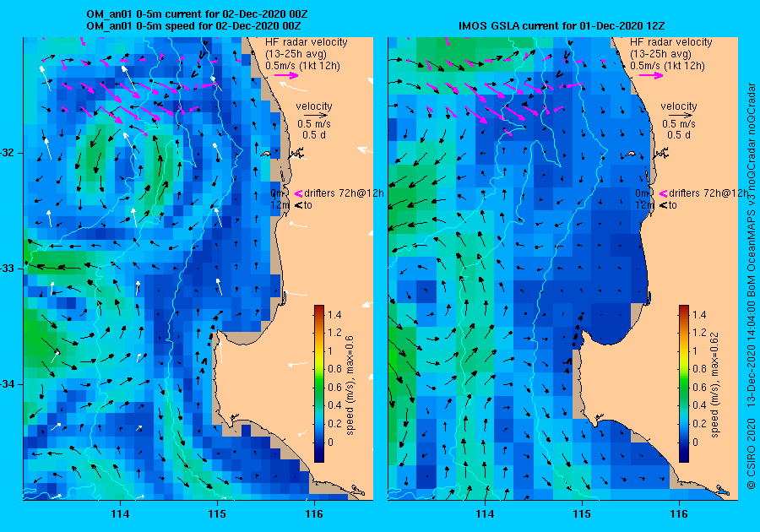Screen dimensions: 760x532
Task: Click the black velocity legend arrow, right map
Action: [681, 116]
